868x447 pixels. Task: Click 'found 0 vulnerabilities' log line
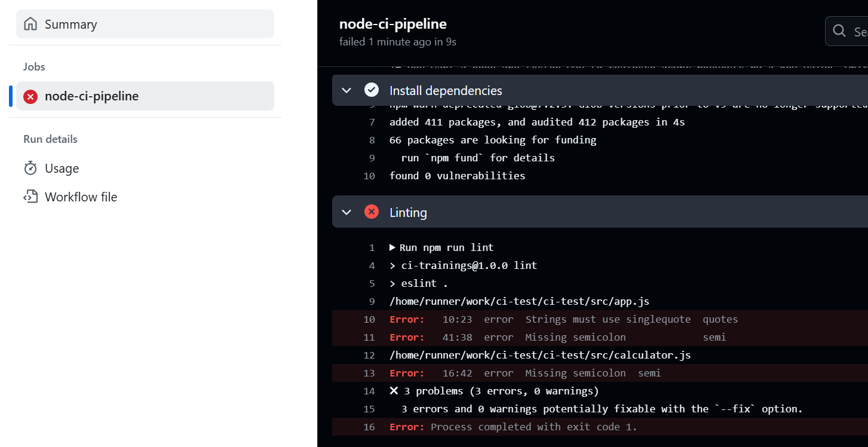pyautogui.click(x=457, y=176)
